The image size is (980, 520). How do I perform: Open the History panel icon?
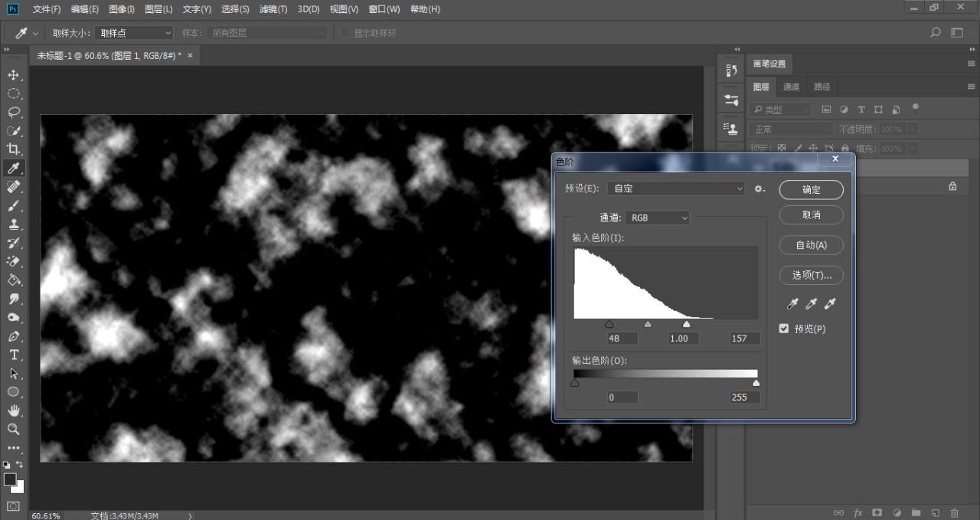[x=731, y=71]
